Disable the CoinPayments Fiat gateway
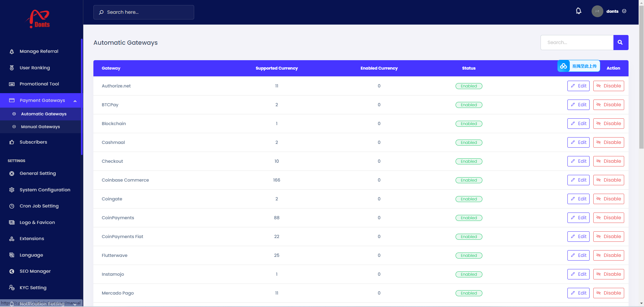 [x=609, y=236]
